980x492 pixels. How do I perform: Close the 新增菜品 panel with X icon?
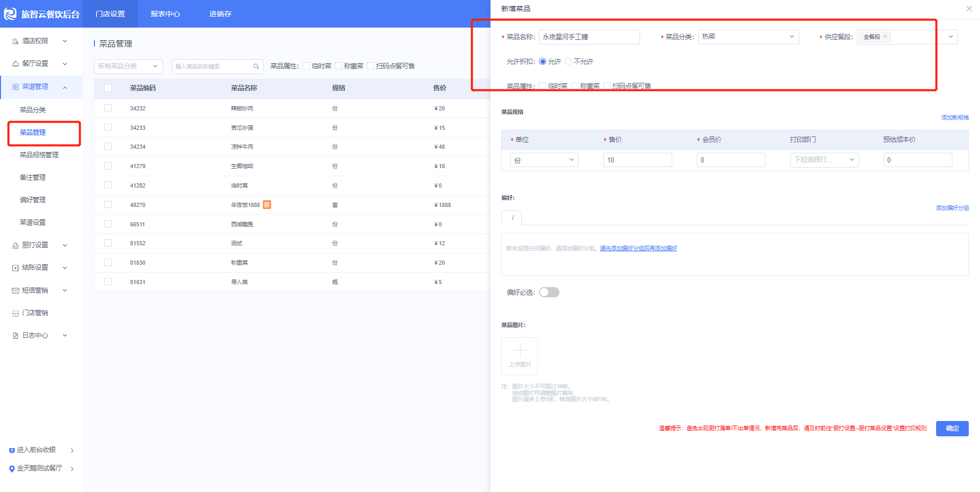click(x=969, y=9)
